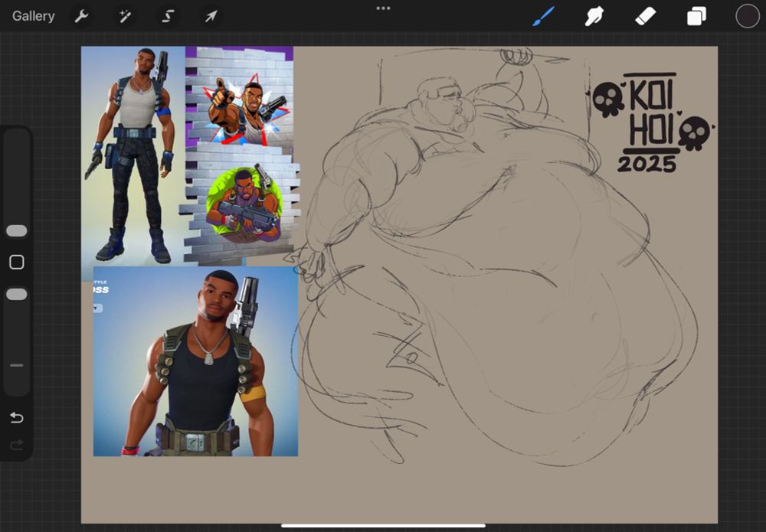Activate the Selection tool

tap(168, 16)
